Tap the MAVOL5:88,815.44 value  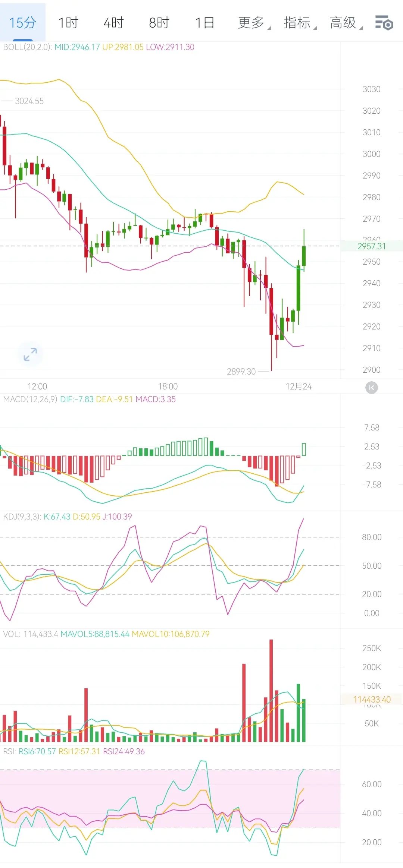click(95, 634)
